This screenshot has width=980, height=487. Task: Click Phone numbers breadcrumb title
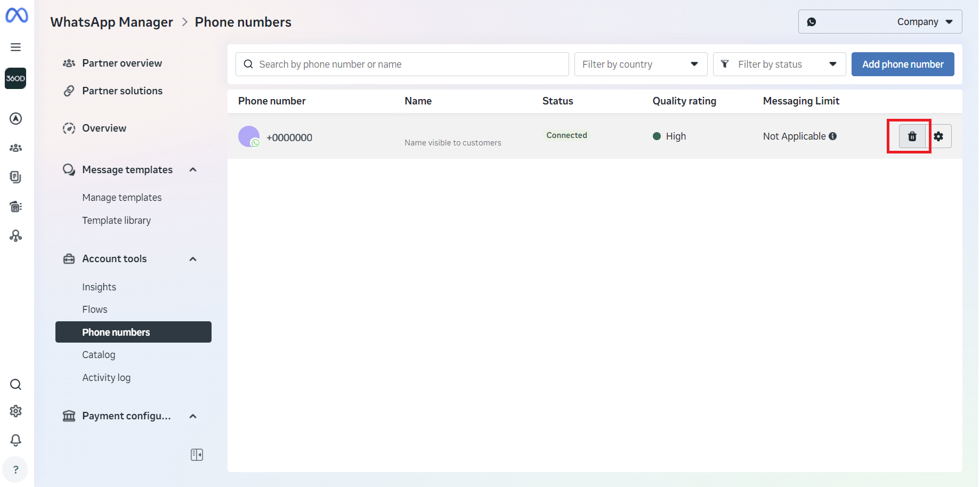[243, 22]
